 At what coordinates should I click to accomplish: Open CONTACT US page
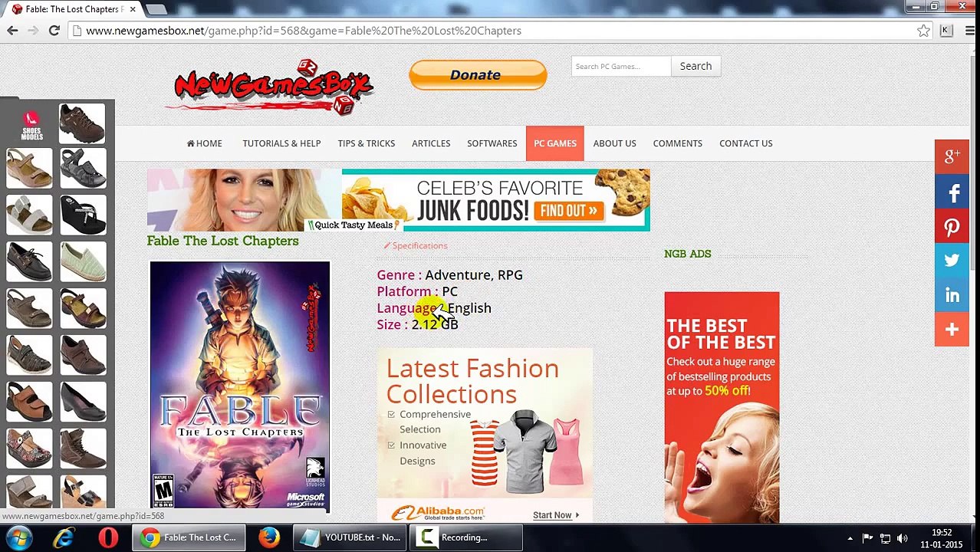point(746,143)
